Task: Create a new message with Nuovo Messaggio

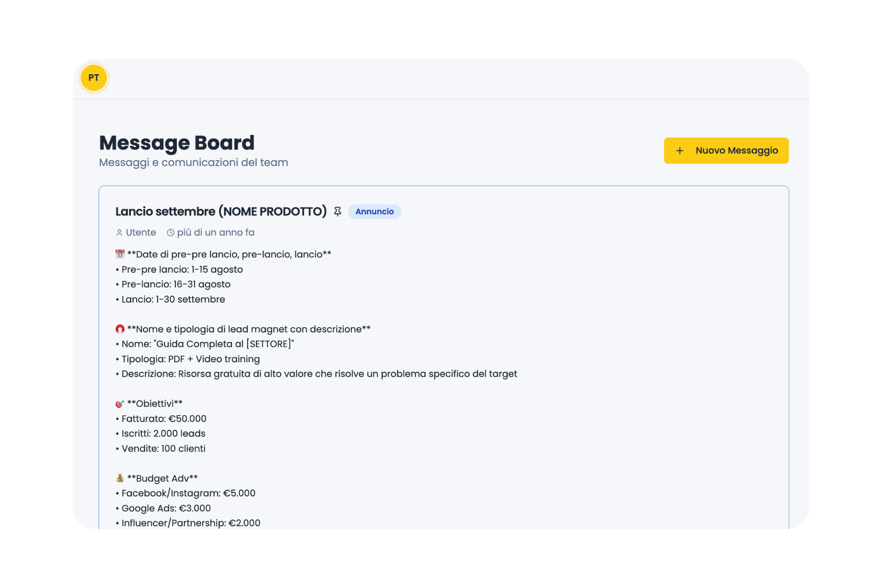Action: 726,151
